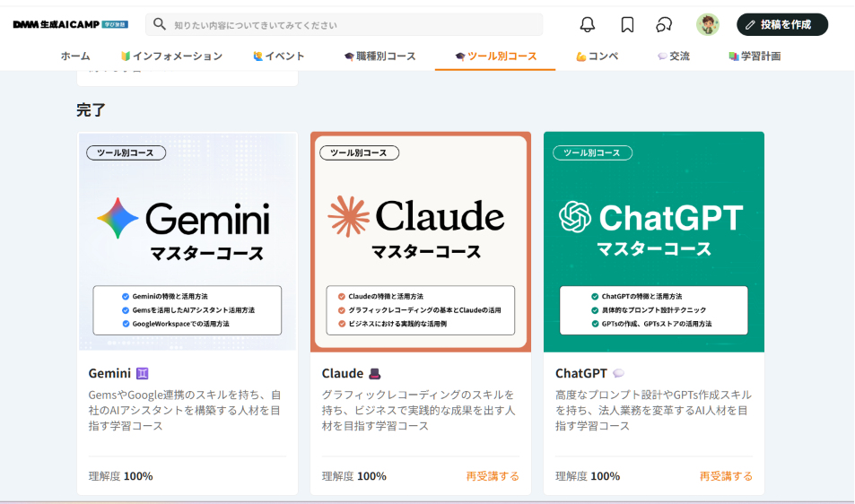The width and height of the screenshot is (855, 504).
Task: Focus the search input field
Action: (345, 24)
